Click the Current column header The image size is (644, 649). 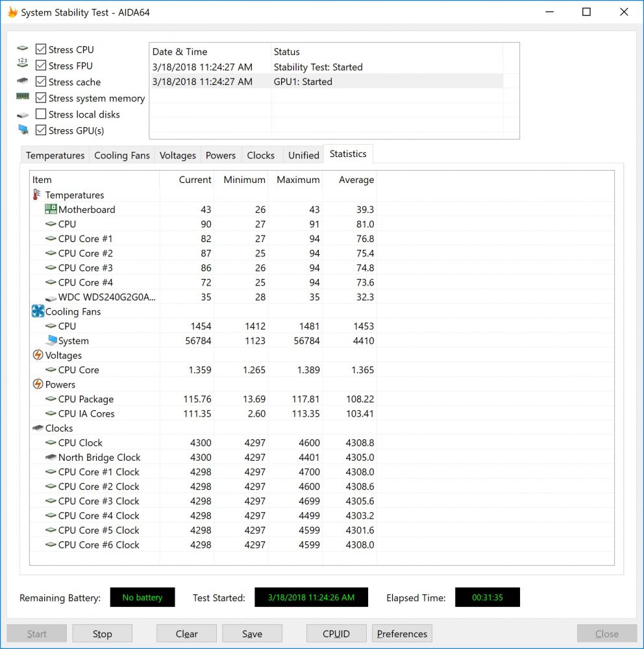(x=187, y=180)
